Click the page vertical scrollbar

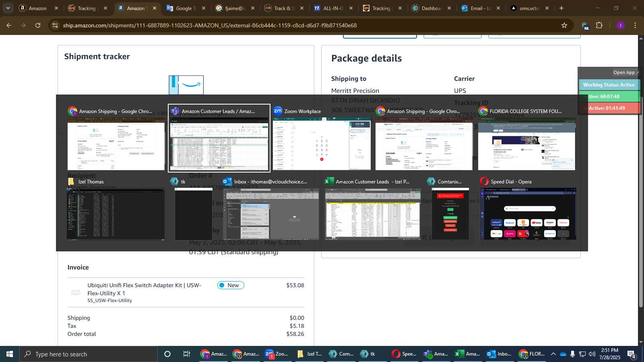(x=641, y=201)
